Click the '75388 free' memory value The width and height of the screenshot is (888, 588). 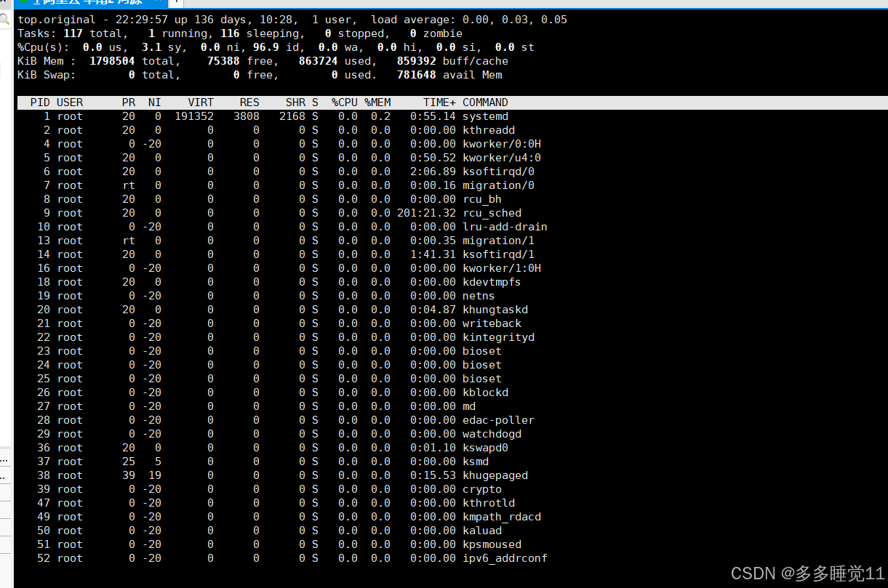[x=243, y=61]
